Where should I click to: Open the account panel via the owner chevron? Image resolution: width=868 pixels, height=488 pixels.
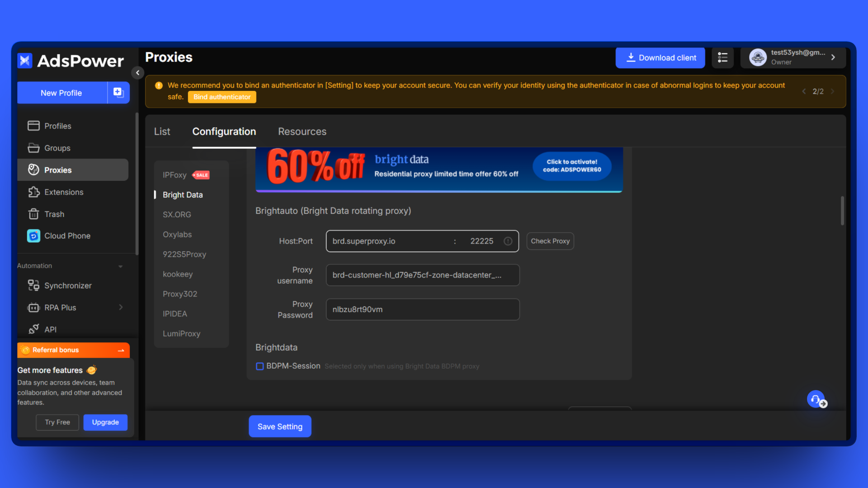[x=833, y=57]
